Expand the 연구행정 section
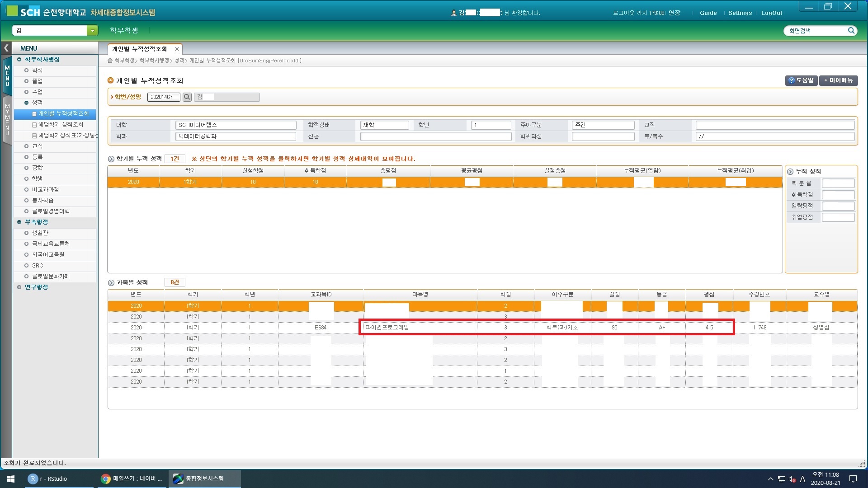 coord(19,287)
